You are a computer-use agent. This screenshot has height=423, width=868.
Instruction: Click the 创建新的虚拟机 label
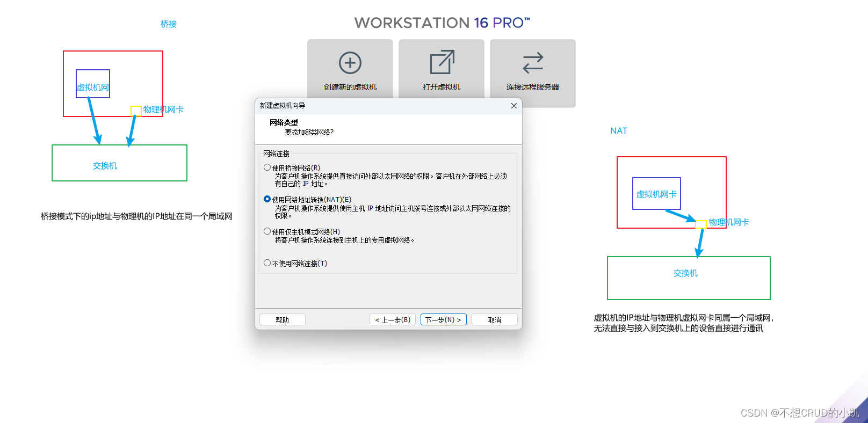point(350,87)
